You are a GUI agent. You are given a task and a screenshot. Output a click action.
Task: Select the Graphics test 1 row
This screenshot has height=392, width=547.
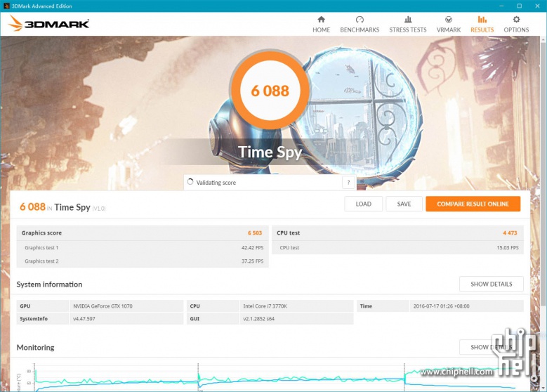pyautogui.click(x=143, y=247)
